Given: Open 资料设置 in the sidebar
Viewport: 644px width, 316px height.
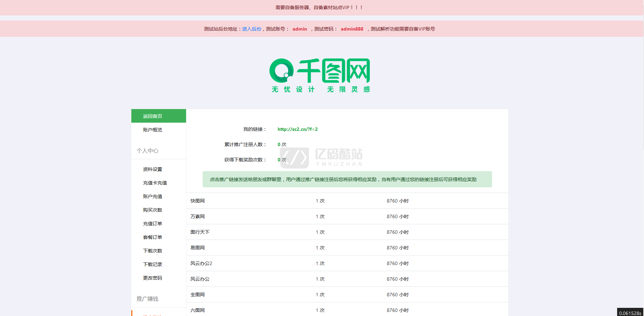Looking at the screenshot, I should click(x=152, y=169).
